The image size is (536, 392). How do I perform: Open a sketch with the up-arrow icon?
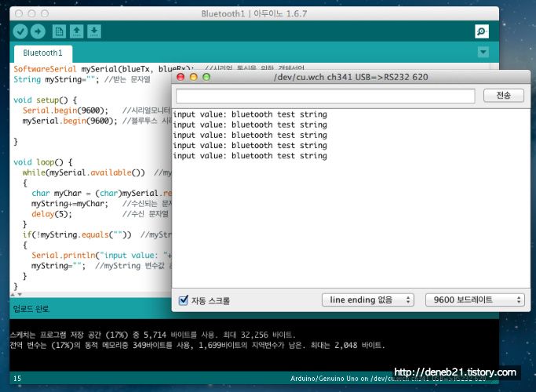(77, 31)
